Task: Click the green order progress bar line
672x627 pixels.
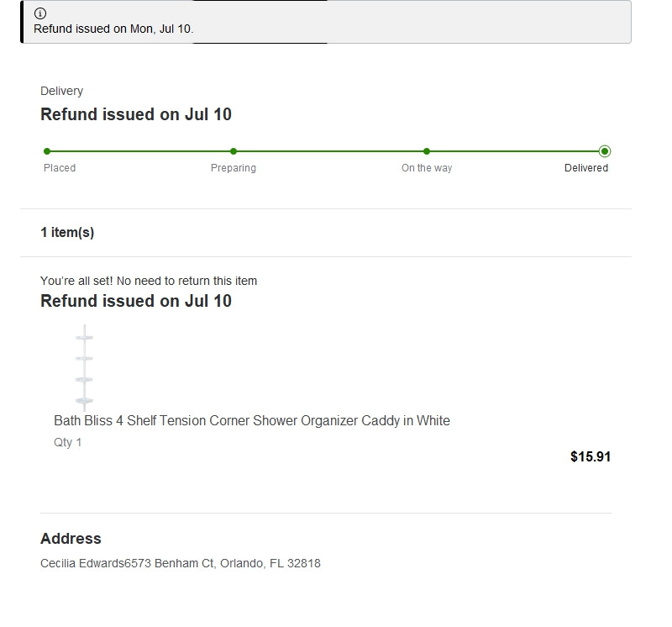Action: (x=328, y=151)
